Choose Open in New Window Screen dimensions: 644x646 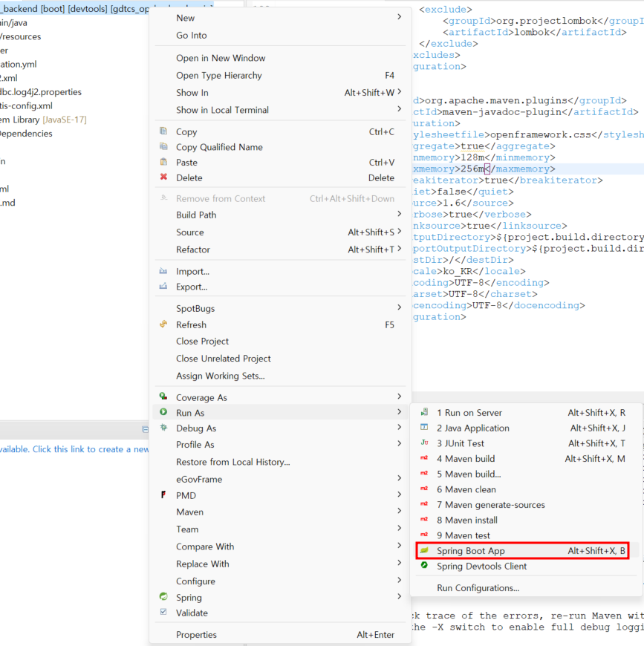(x=280, y=58)
